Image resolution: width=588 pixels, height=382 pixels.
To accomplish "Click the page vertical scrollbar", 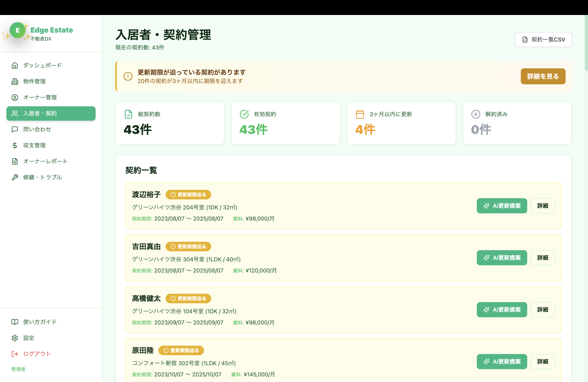I will coord(586,42).
